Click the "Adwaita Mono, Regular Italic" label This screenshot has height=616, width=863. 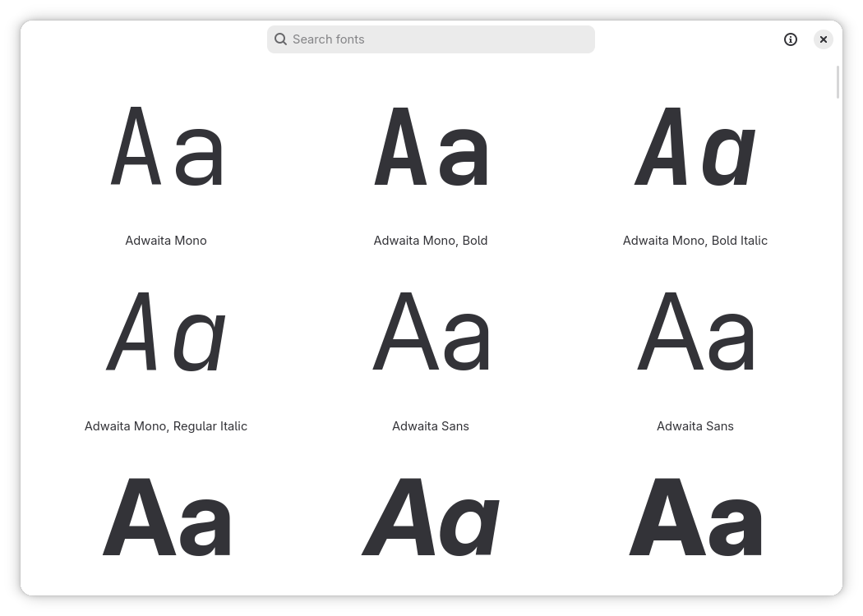click(x=166, y=426)
